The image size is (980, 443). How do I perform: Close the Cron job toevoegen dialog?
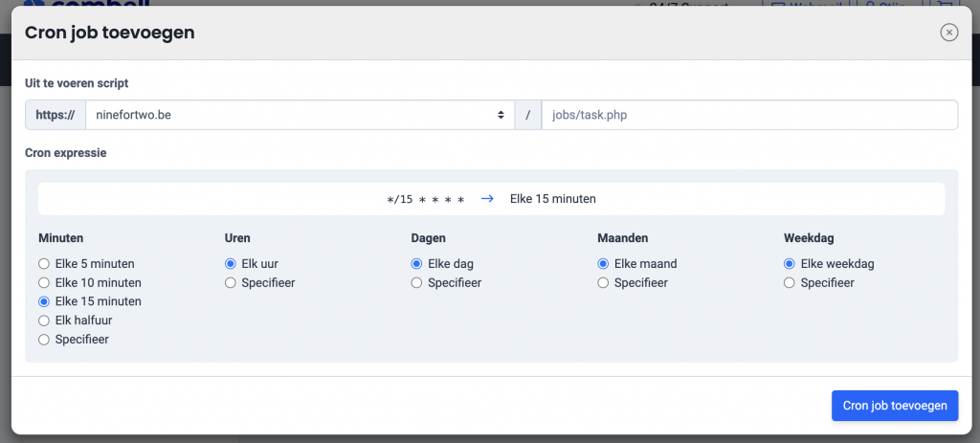pos(948,33)
